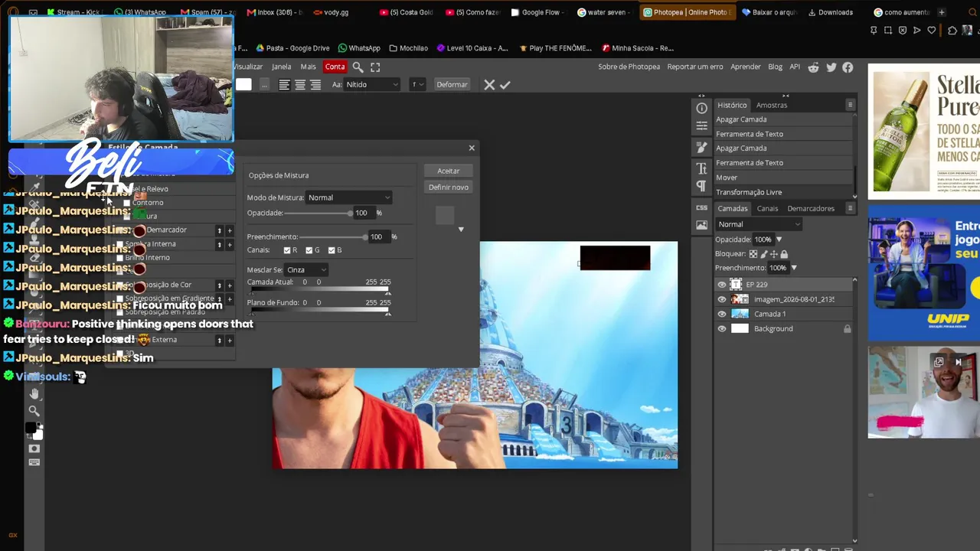The image size is (980, 551).
Task: Open the CSS panel icon
Action: point(701,207)
